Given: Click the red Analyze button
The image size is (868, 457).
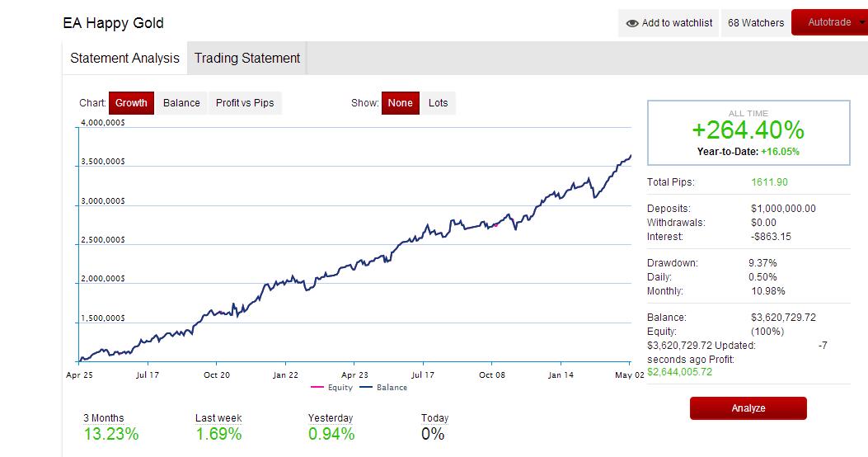Looking at the screenshot, I should click(748, 408).
